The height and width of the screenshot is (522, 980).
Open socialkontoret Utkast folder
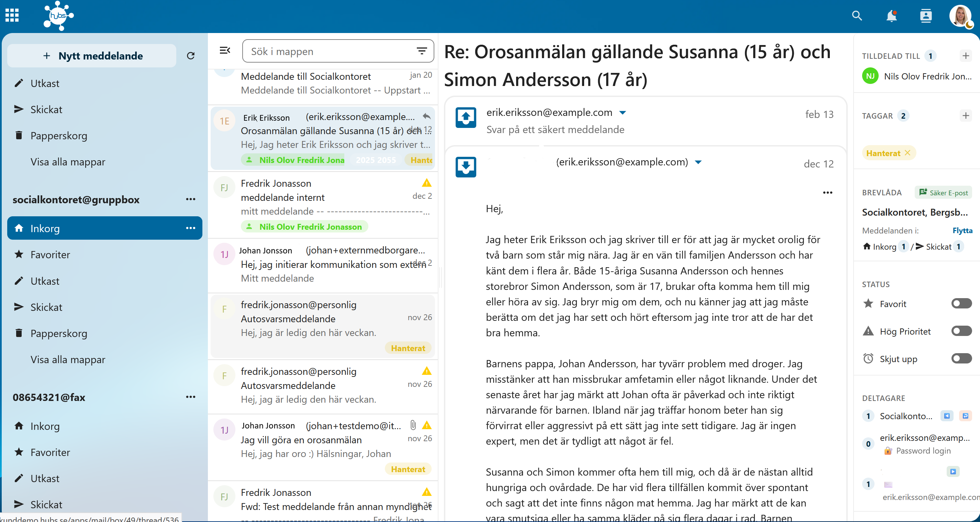tap(105, 281)
